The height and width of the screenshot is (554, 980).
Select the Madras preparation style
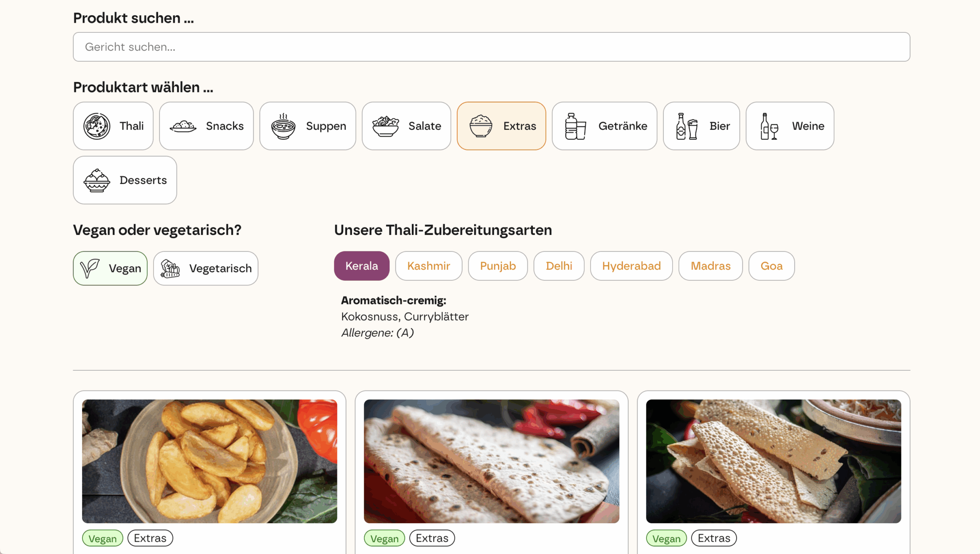click(710, 266)
